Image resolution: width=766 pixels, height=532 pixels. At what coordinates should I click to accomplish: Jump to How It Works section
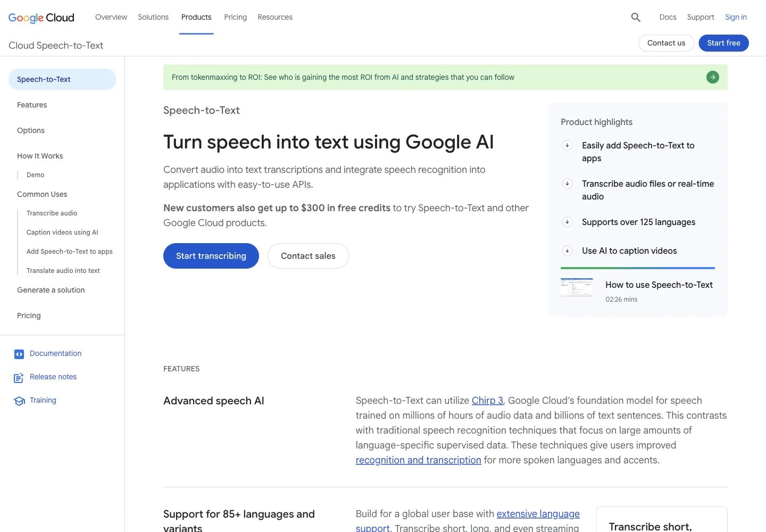[40, 156]
